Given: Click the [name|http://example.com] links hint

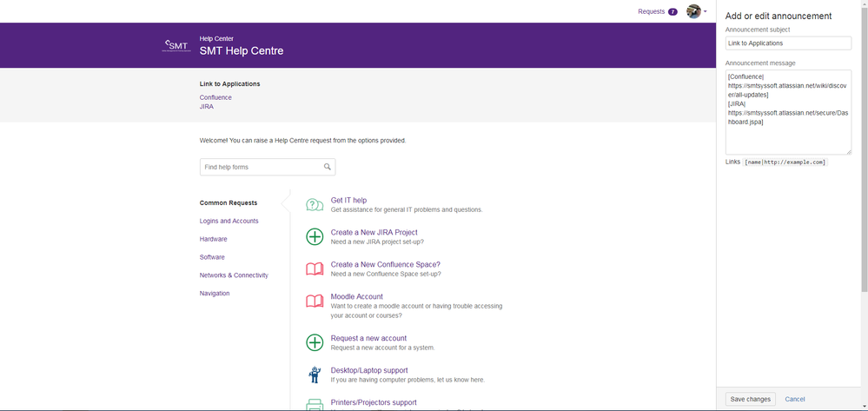Looking at the screenshot, I should [785, 162].
